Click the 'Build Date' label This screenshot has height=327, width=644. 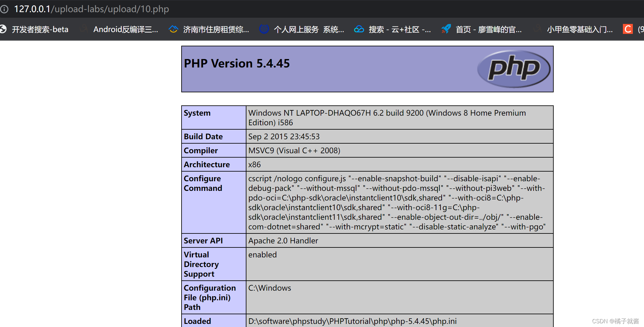tap(203, 137)
